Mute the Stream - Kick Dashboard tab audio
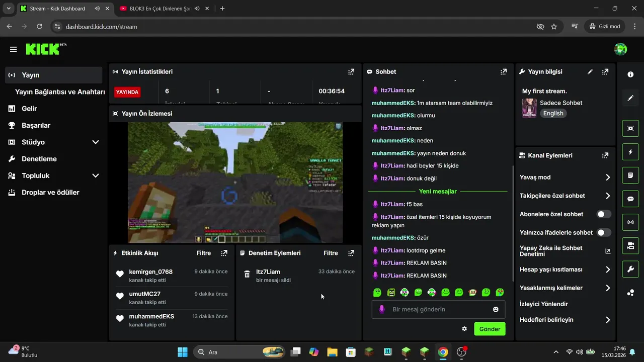Viewport: 644px width, 362px height. point(97,9)
